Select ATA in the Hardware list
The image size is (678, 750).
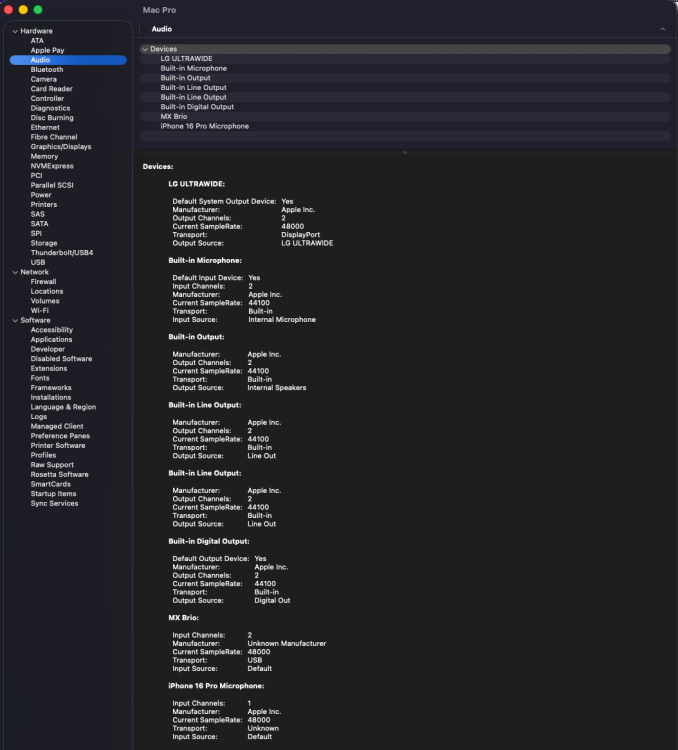pos(37,41)
